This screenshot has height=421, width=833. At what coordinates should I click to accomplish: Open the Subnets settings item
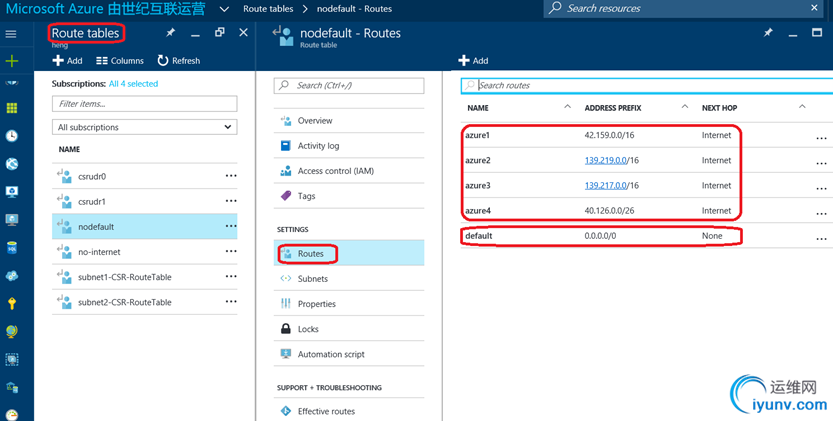(349, 279)
